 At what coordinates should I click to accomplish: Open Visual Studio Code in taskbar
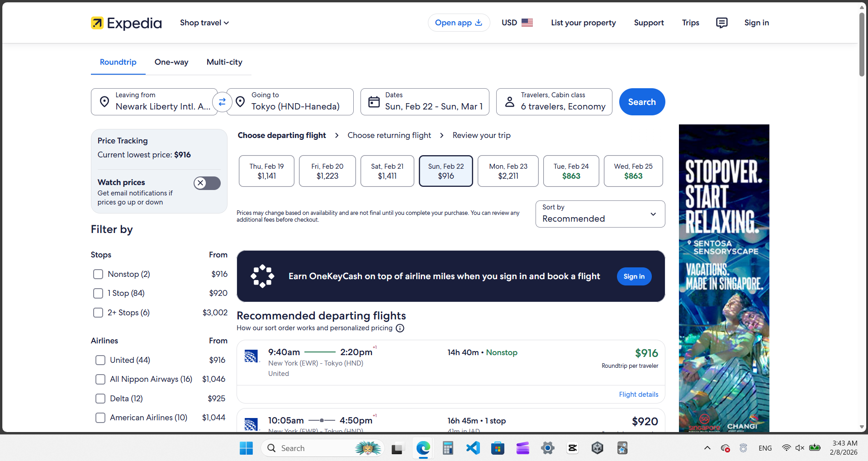(473, 448)
